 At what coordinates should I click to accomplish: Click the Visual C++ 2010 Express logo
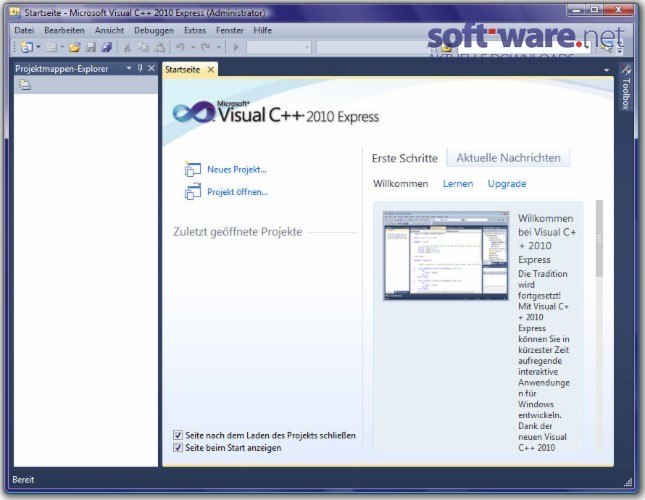tap(276, 112)
